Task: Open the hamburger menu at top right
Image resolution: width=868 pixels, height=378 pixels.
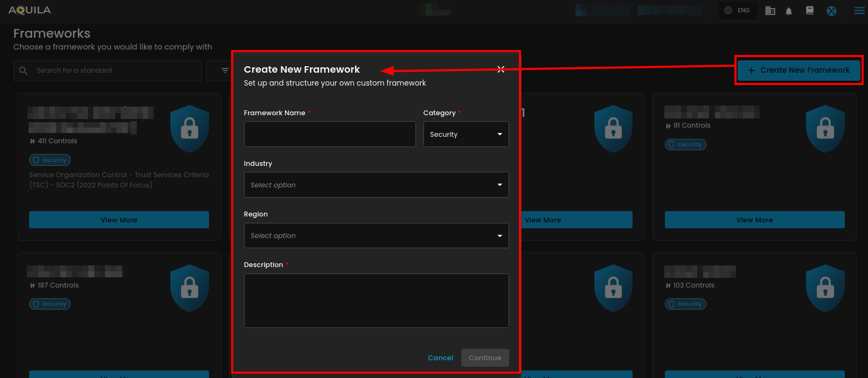Action: point(859,11)
